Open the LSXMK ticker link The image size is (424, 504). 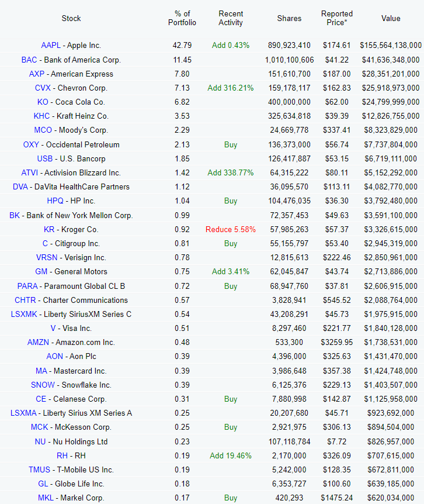coord(24,315)
